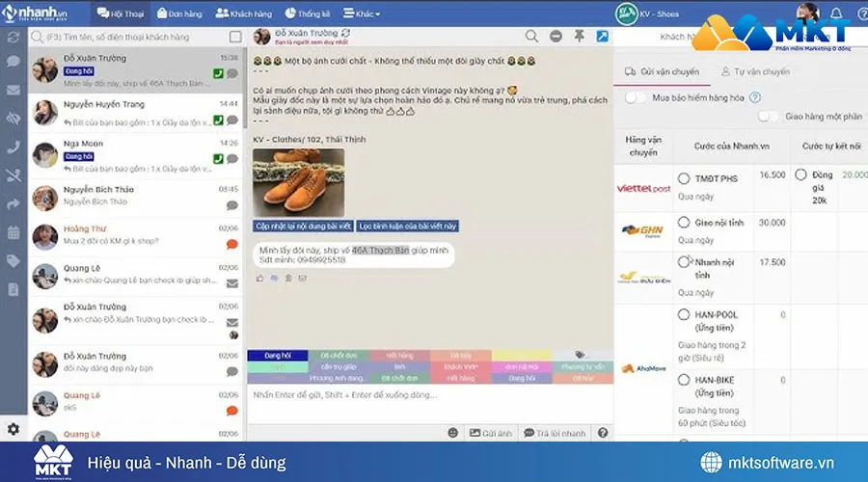Switch to the Gửi vận chuyển tab
The image size is (868, 482).
coord(662,72)
